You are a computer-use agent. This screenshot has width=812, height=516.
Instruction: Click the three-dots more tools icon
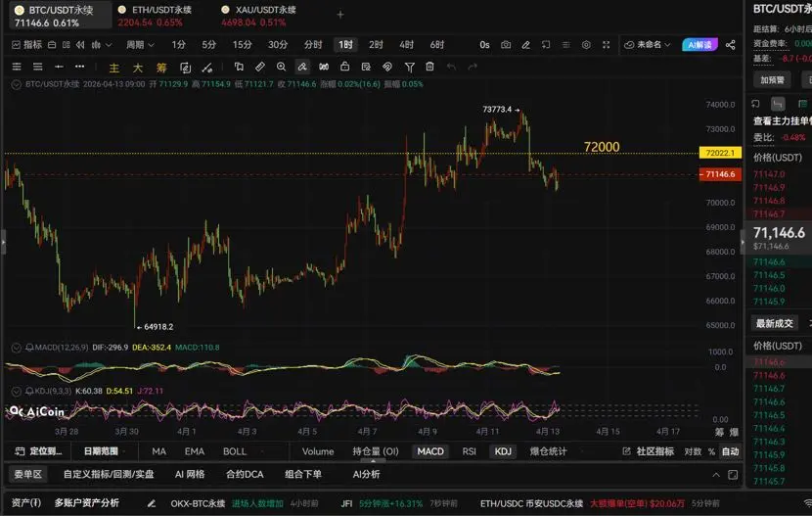[79, 67]
